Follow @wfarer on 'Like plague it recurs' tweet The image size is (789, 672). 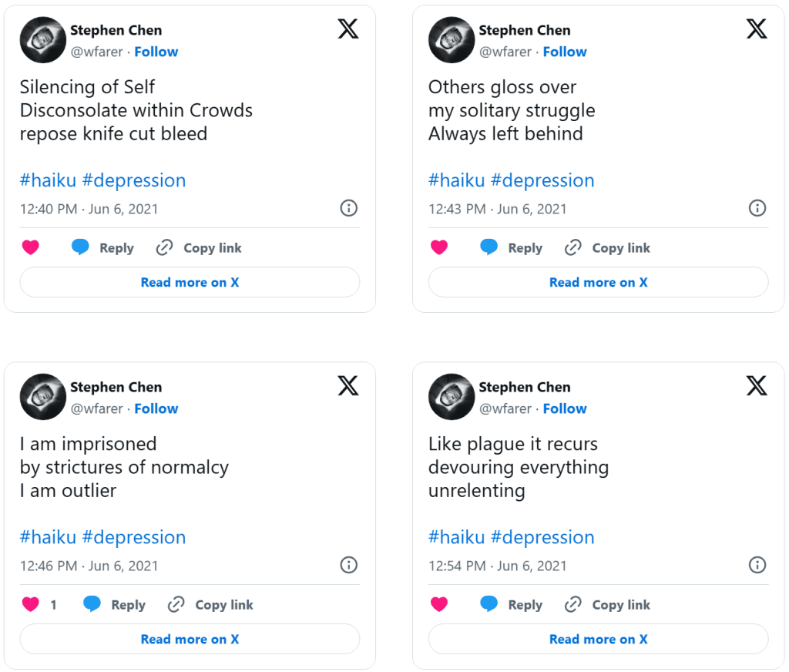point(564,408)
